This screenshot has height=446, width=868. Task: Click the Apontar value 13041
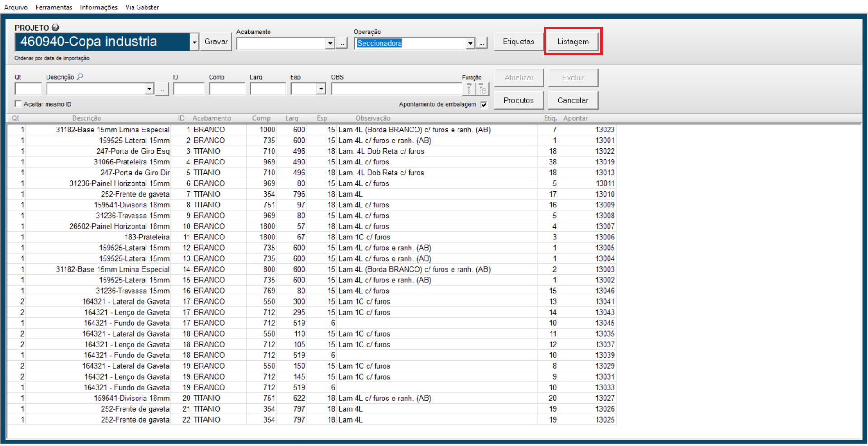click(x=605, y=302)
